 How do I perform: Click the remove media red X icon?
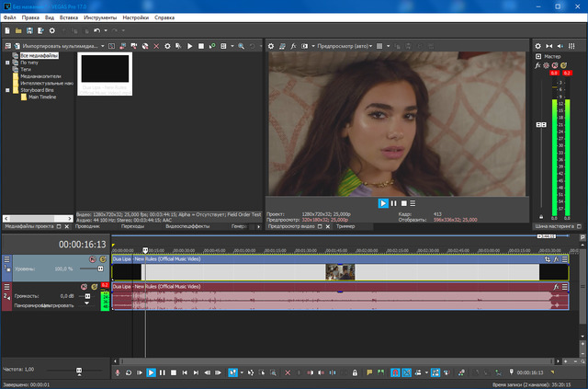coord(156,45)
